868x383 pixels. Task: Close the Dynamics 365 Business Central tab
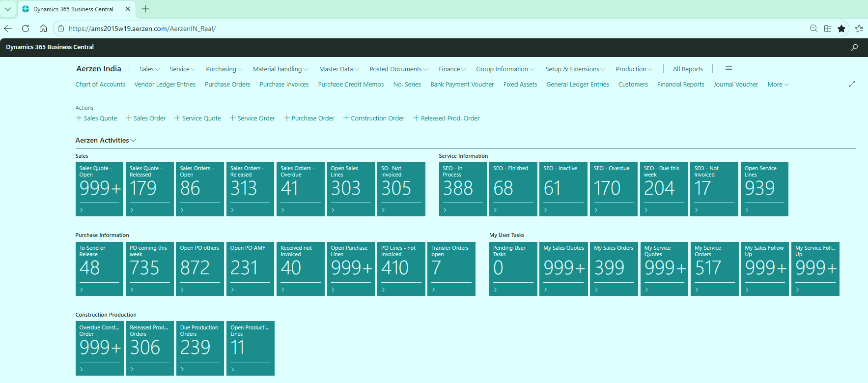pyautogui.click(x=128, y=9)
